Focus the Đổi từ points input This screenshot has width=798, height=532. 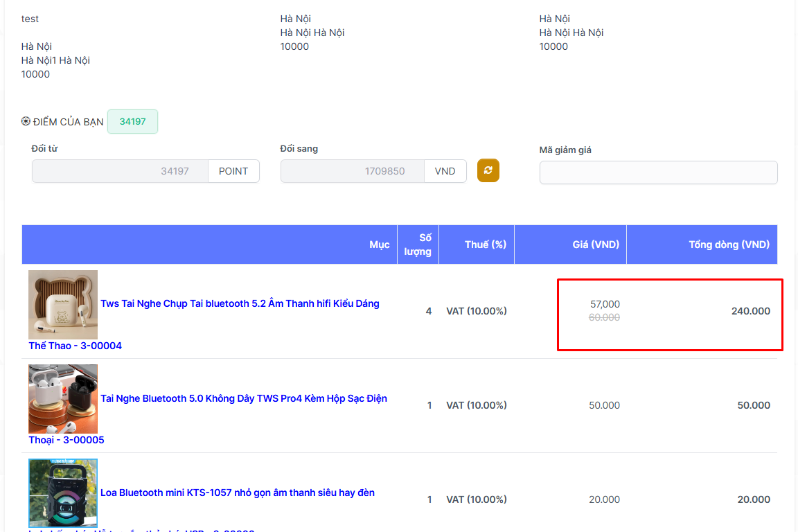coord(120,171)
